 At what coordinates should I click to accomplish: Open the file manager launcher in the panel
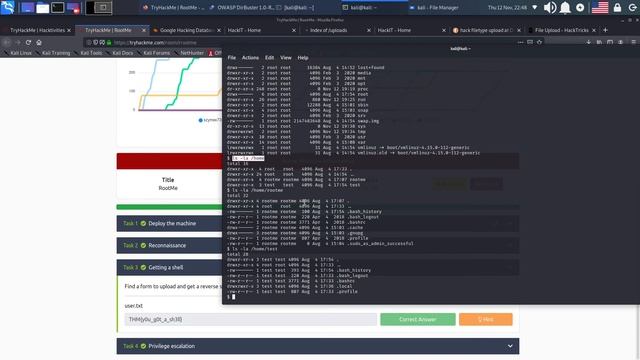click(x=42, y=7)
